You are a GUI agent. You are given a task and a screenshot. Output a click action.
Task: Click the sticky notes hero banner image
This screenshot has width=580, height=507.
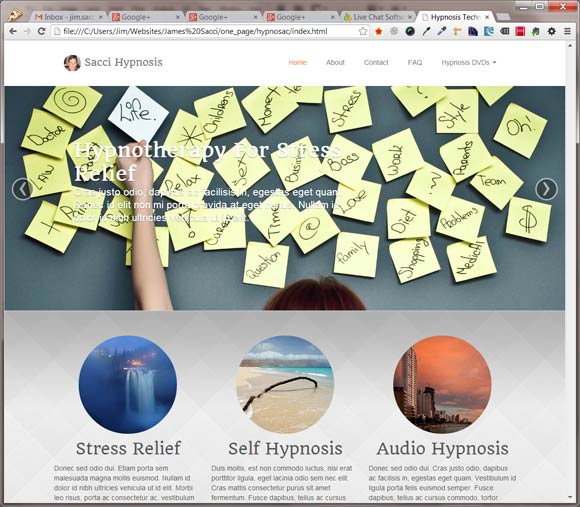point(284,198)
